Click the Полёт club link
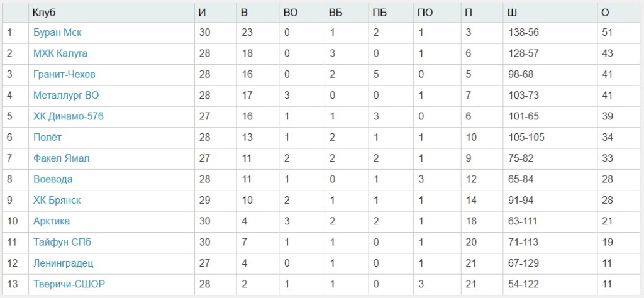Screen dimensions: 644x298 [x=47, y=137]
